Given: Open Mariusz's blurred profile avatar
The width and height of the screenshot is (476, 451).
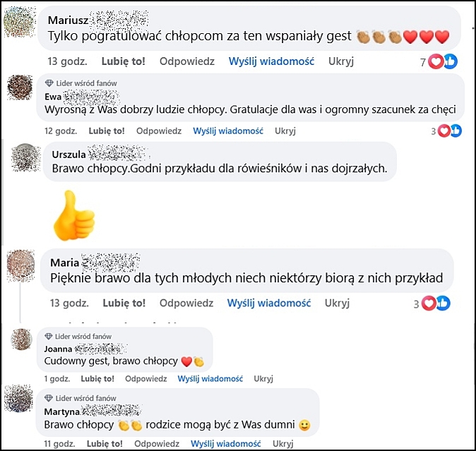Looking at the screenshot, I should click(x=20, y=22).
